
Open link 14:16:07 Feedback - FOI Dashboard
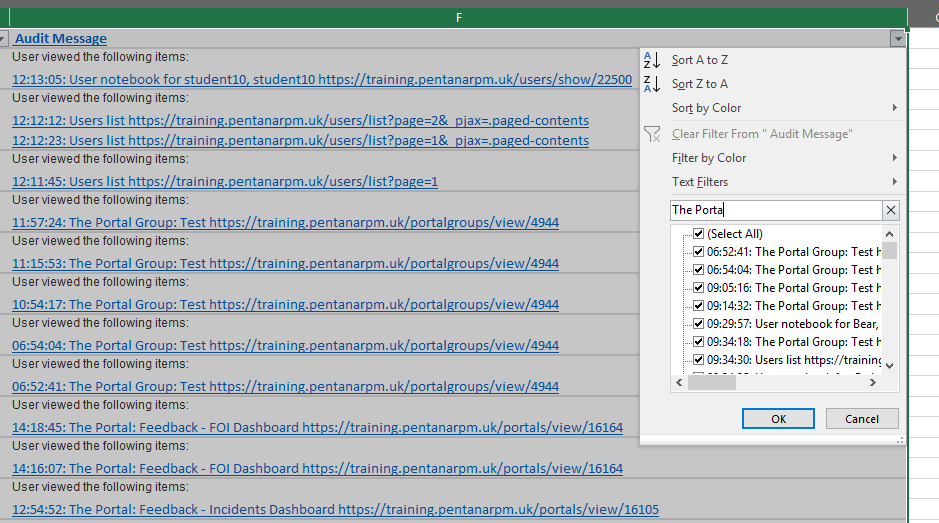pos(317,468)
